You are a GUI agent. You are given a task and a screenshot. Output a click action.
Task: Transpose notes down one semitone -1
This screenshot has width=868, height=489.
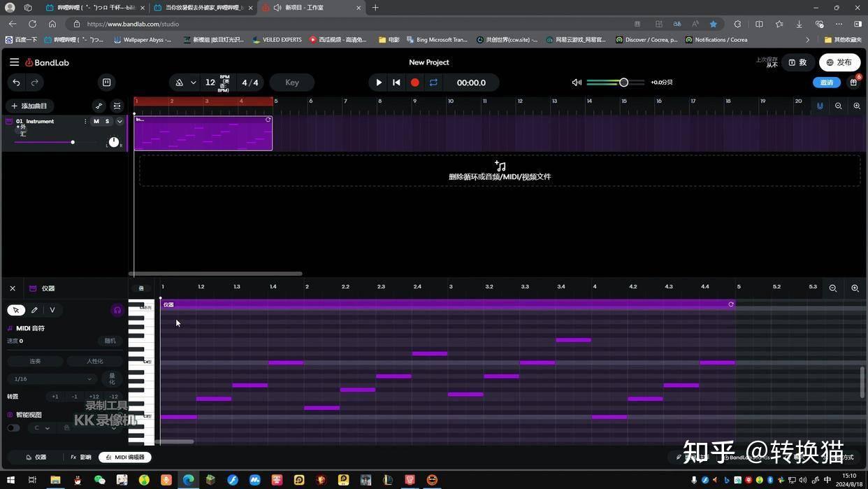(x=75, y=397)
